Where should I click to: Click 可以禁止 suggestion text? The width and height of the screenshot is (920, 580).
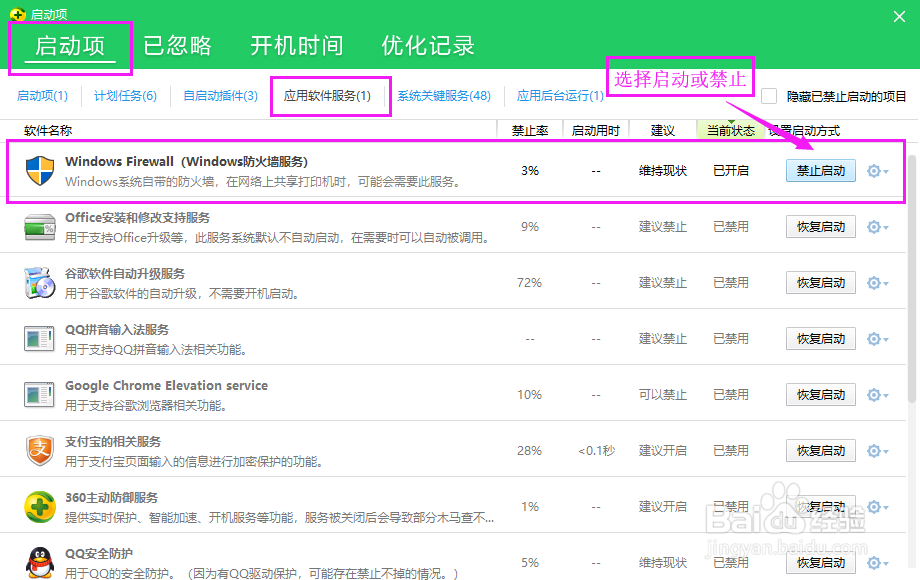tap(662, 395)
